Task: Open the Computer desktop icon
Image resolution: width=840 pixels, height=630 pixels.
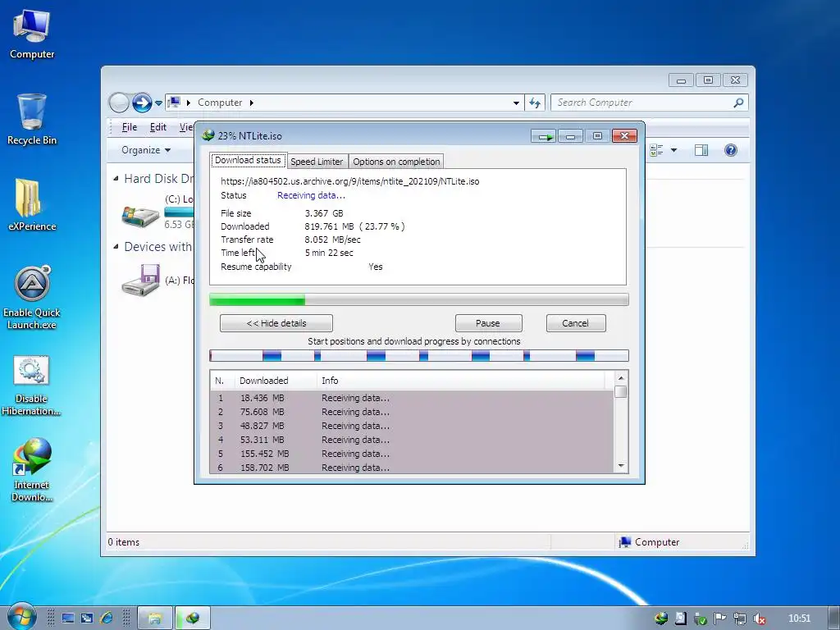Action: click(32, 33)
